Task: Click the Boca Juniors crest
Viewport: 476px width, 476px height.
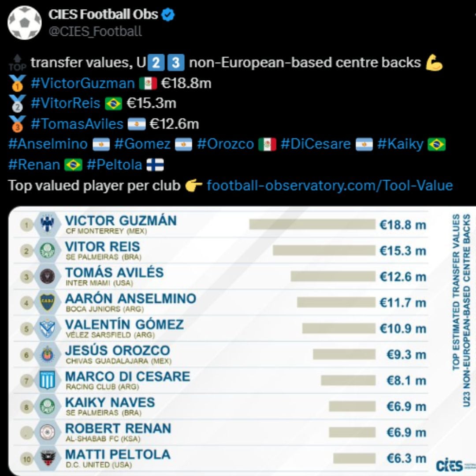Action: pyautogui.click(x=47, y=303)
